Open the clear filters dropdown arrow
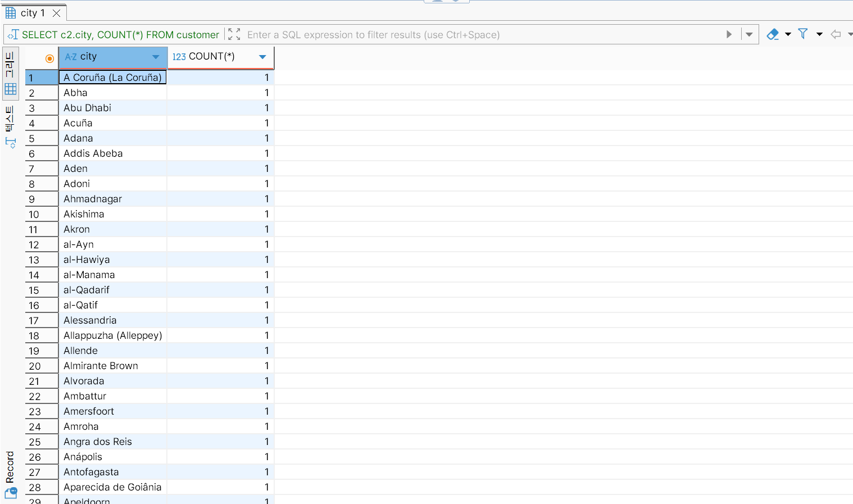 [x=788, y=34]
